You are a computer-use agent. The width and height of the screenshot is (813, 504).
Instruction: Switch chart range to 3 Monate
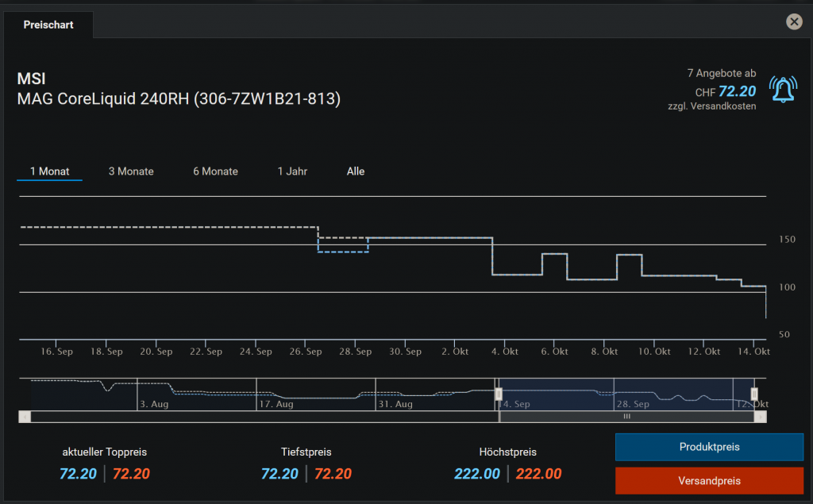131,171
